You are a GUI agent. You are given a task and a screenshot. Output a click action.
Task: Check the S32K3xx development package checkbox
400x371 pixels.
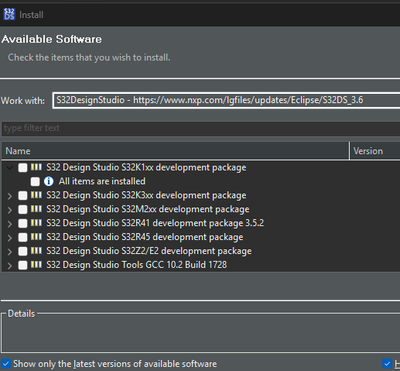tap(23, 195)
